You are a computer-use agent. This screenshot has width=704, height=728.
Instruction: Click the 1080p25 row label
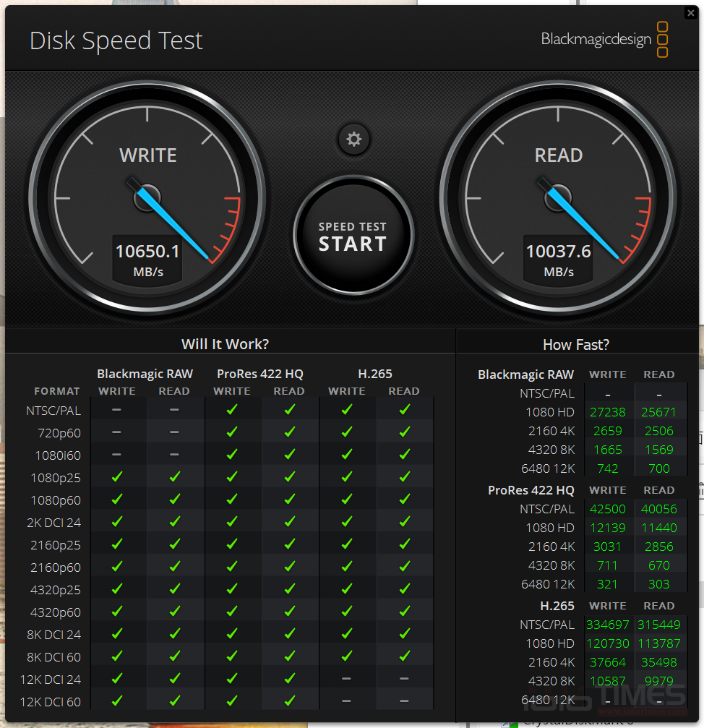pyautogui.click(x=56, y=478)
